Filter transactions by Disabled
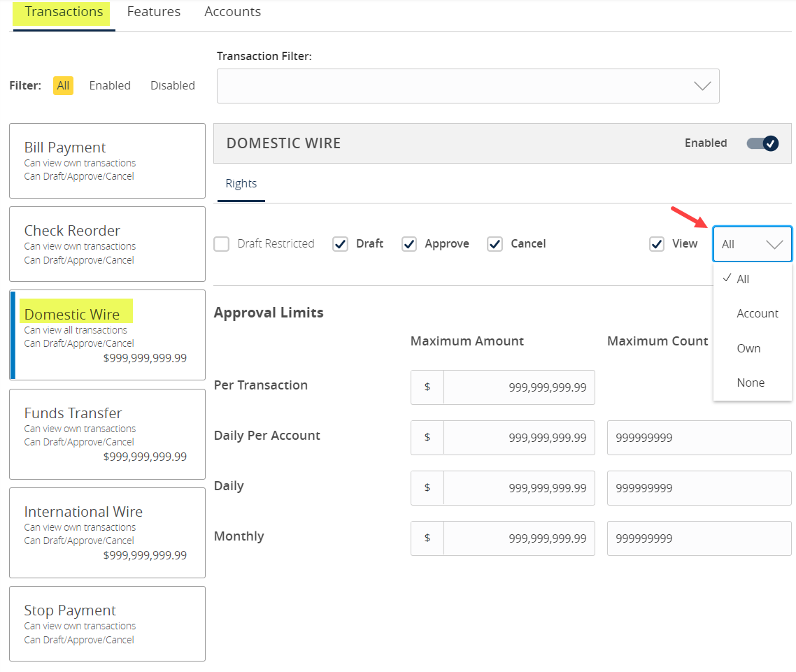This screenshot has height=672, width=796. pyautogui.click(x=173, y=86)
